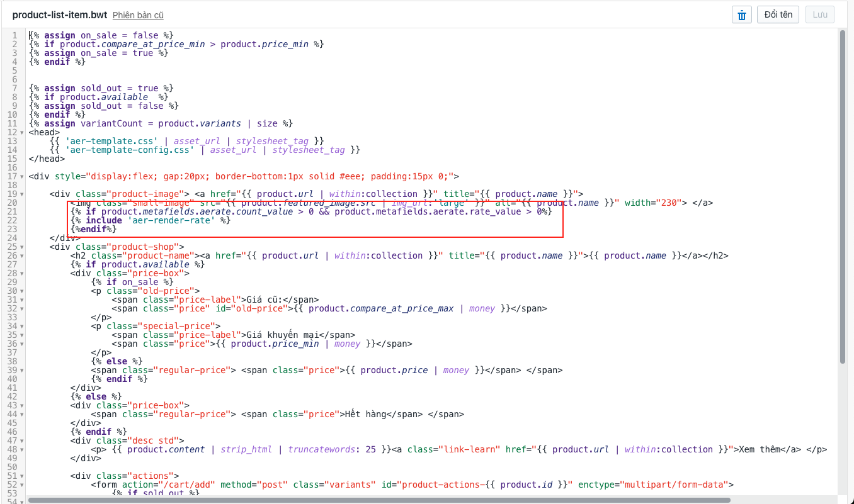Click line number 5 in the gutter
Screen dimensions: 854x504
[x=14, y=71]
